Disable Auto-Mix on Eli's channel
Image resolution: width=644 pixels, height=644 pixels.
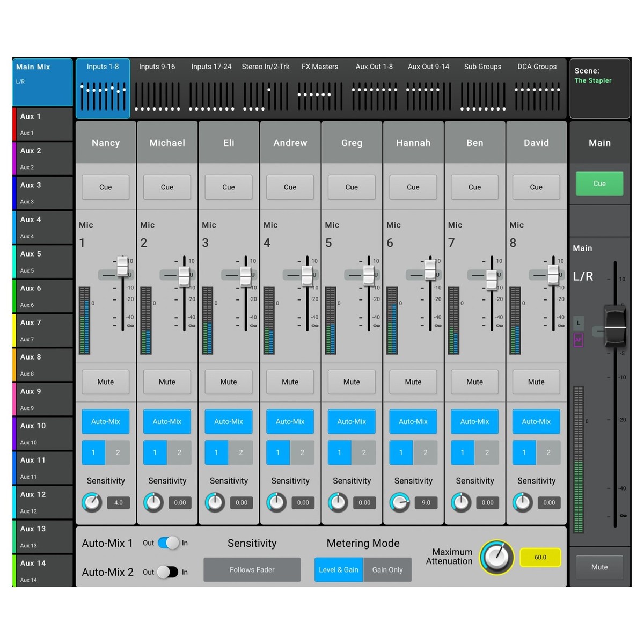click(x=229, y=422)
